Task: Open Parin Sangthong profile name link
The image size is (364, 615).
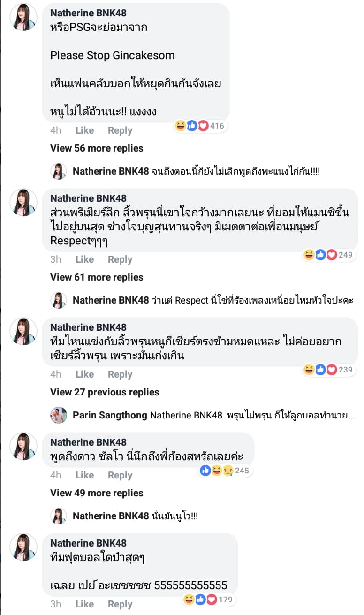Action: tap(111, 415)
